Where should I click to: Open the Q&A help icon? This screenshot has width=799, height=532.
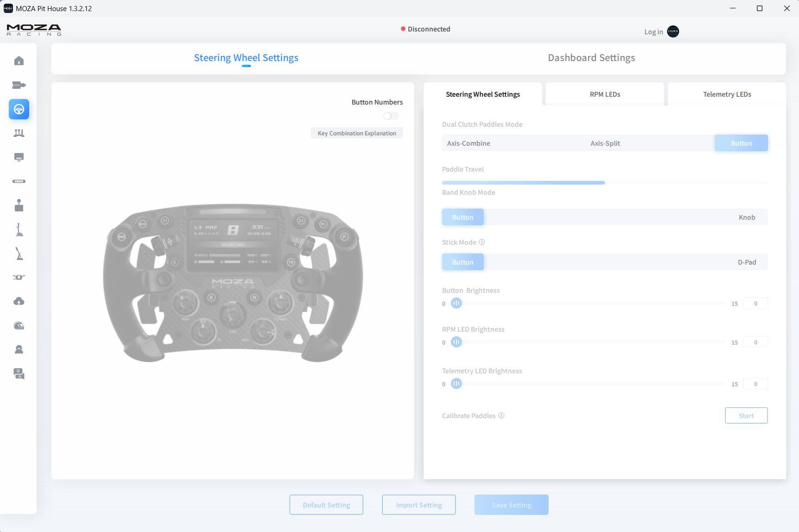19,374
